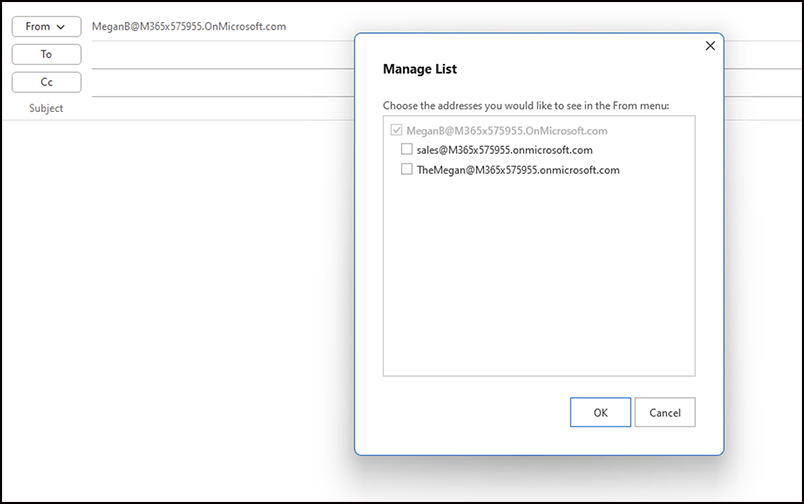804x504 pixels.
Task: Open the From address dropdown
Action: (x=46, y=27)
